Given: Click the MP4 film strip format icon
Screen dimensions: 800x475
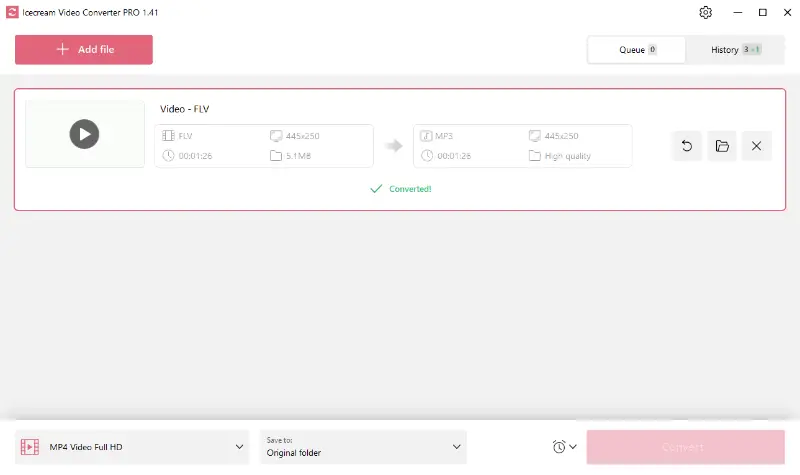Looking at the screenshot, I should pyautogui.click(x=30, y=447).
